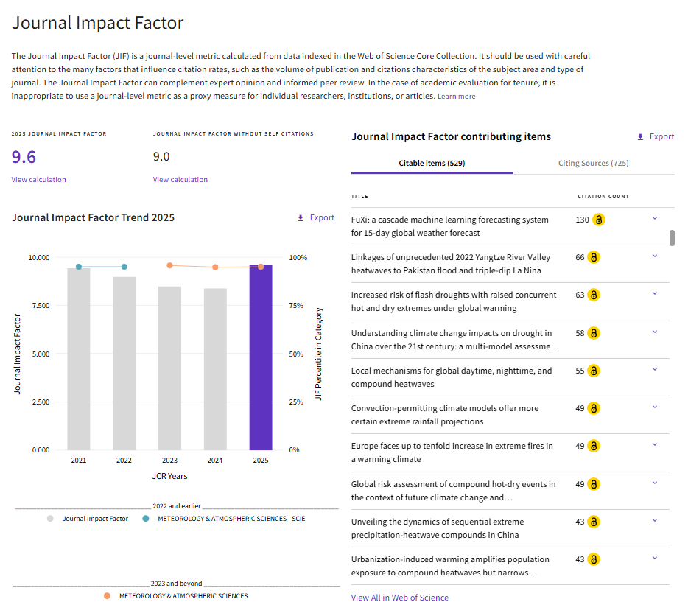Click open access icon beside FuXi article

598,220
